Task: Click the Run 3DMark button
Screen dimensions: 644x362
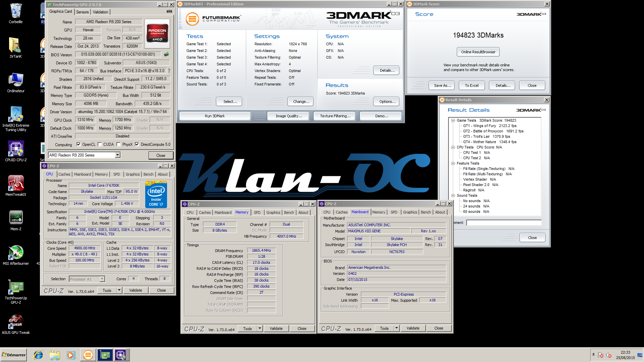Action: point(215,116)
